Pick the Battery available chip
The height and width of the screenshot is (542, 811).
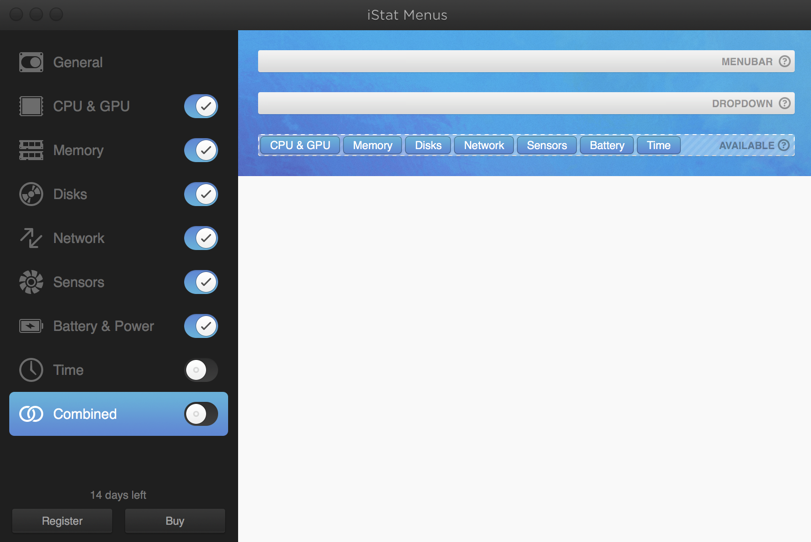607,145
